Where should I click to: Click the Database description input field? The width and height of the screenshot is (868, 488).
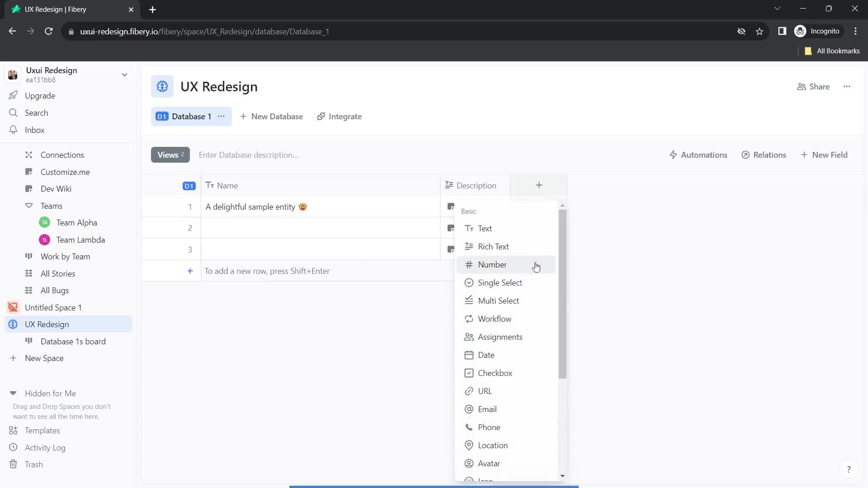[249, 155]
